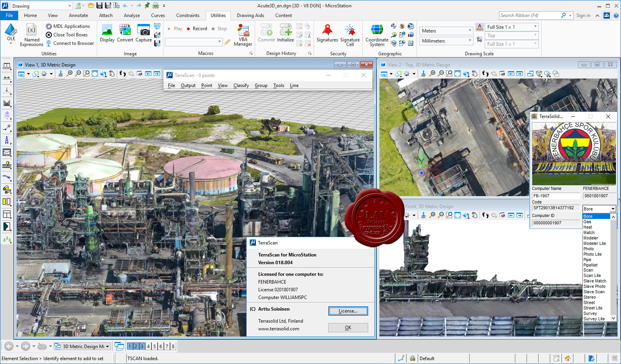Image resolution: width=621 pixels, height=364 pixels.
Task: Click Close Tool Boxes
Action: click(67, 35)
